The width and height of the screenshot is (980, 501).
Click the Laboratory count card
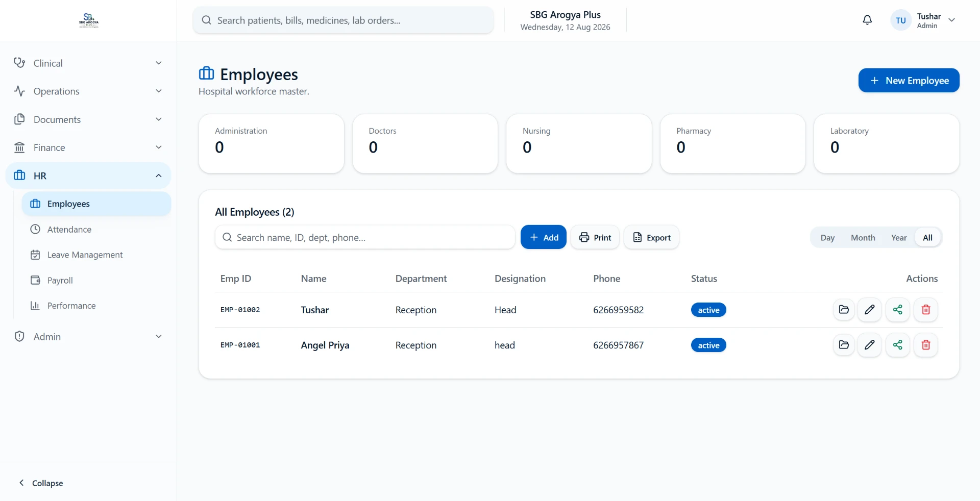tap(887, 143)
